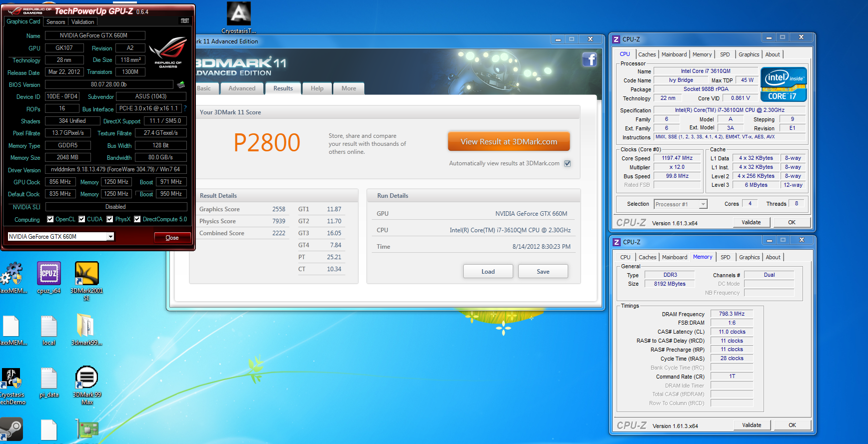Click the Memory Size value 8192 MBytes
Screen dimensions: 868x444
pos(670,284)
